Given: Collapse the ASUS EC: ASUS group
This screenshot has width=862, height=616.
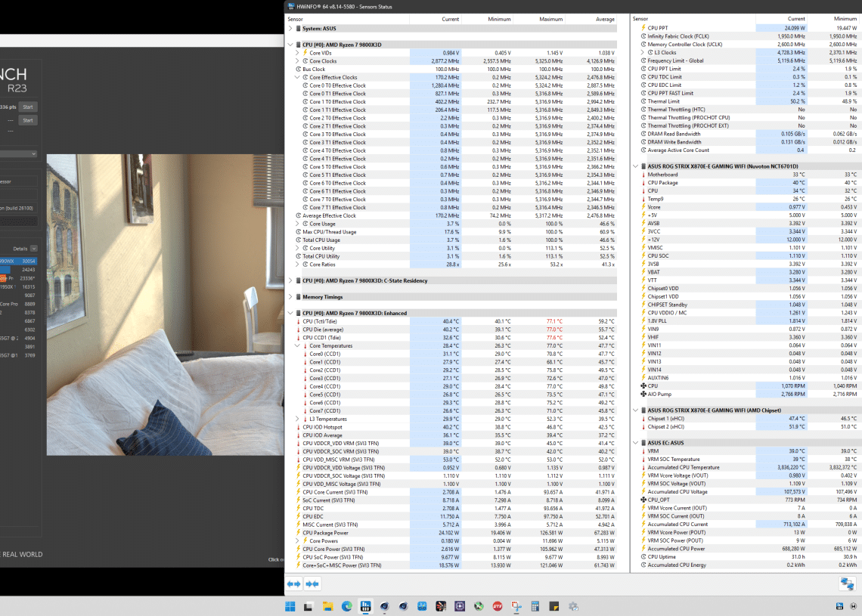Looking at the screenshot, I should pyautogui.click(x=635, y=443).
